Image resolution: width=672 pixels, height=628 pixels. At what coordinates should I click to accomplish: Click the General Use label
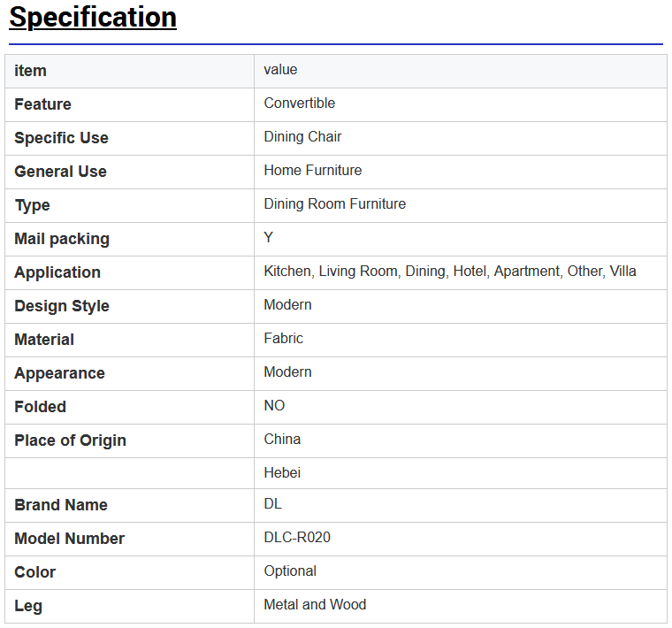pos(60,172)
